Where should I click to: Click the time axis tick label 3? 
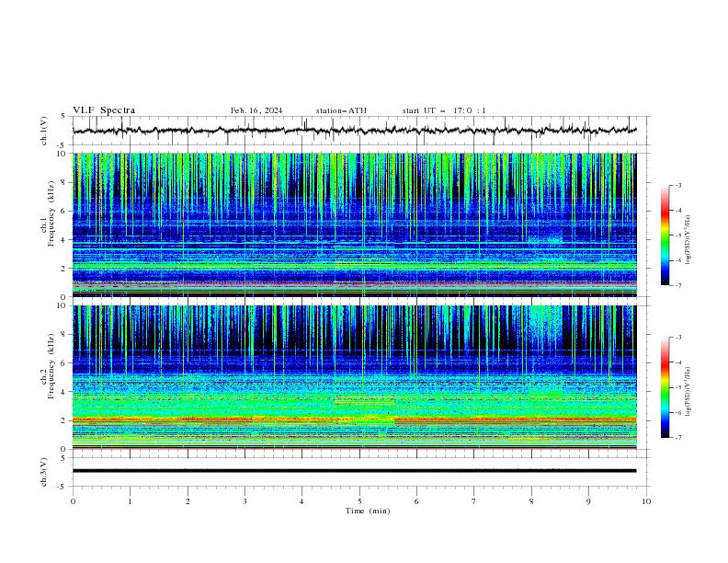pyautogui.click(x=245, y=501)
